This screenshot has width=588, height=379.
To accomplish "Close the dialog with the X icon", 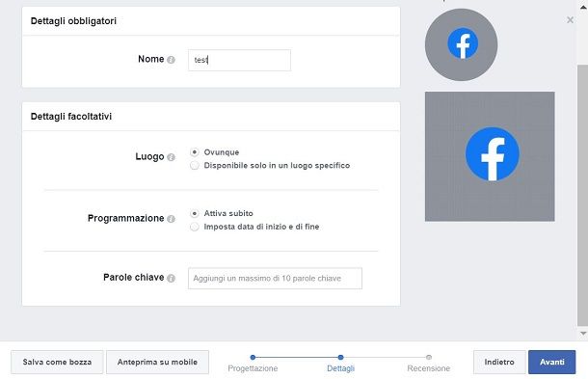I will click(x=570, y=20).
